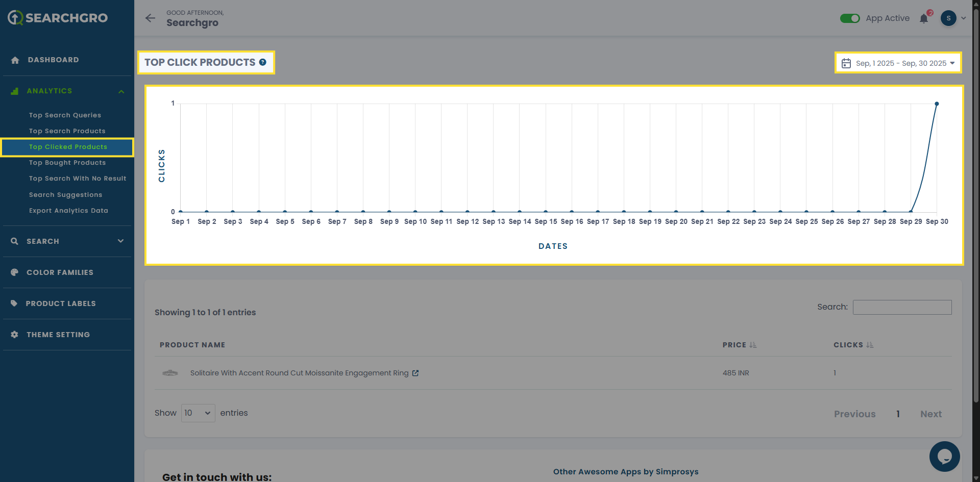The width and height of the screenshot is (980, 482).
Task: Expand the Show entries count dropdown
Action: (x=198, y=413)
